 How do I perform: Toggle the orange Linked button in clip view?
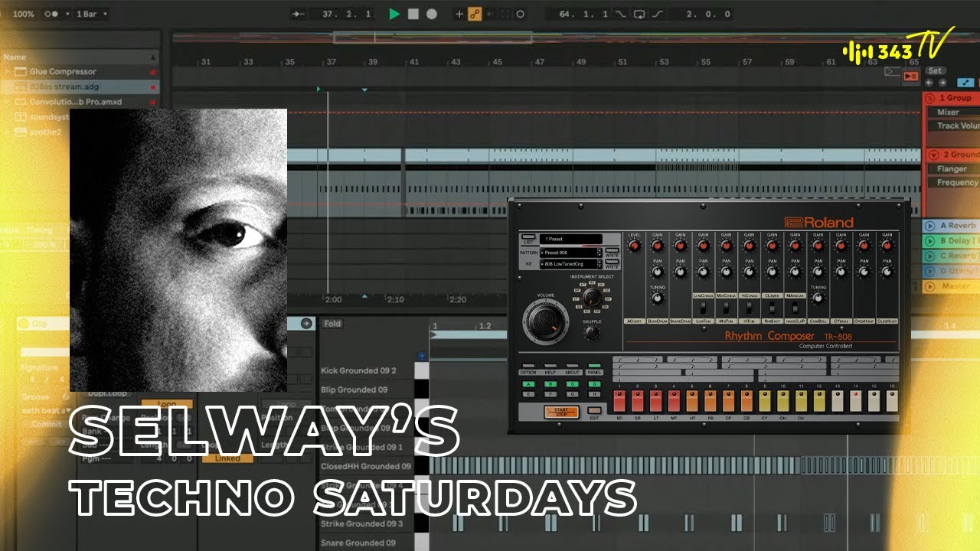(227, 458)
